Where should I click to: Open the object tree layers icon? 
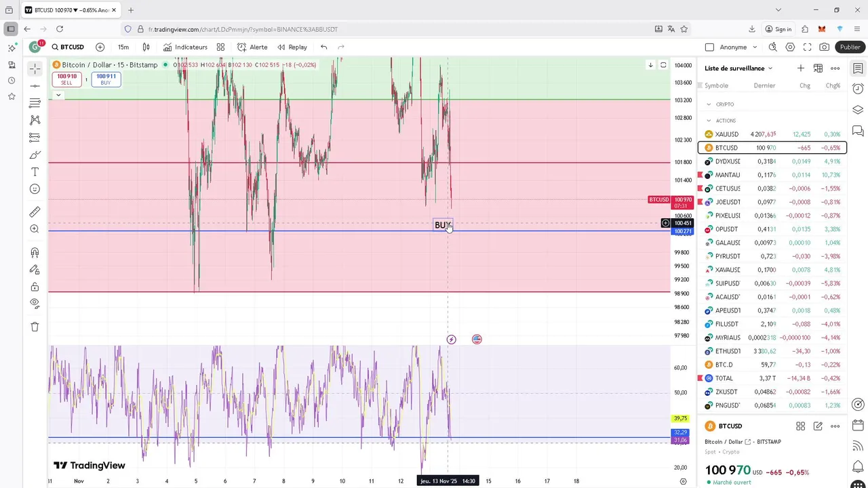pyautogui.click(x=858, y=110)
